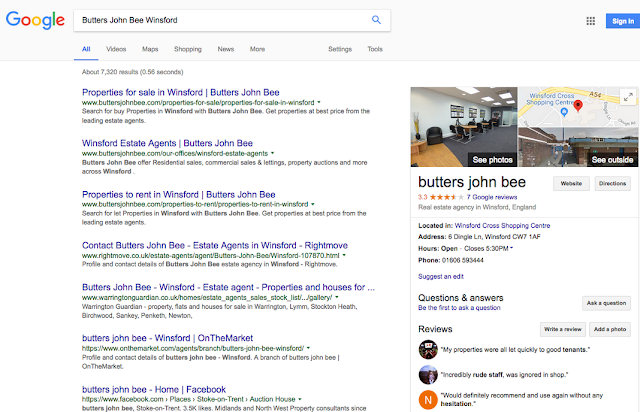Click the 'Reviews' section heading
This screenshot has width=640, height=412.
point(435,330)
